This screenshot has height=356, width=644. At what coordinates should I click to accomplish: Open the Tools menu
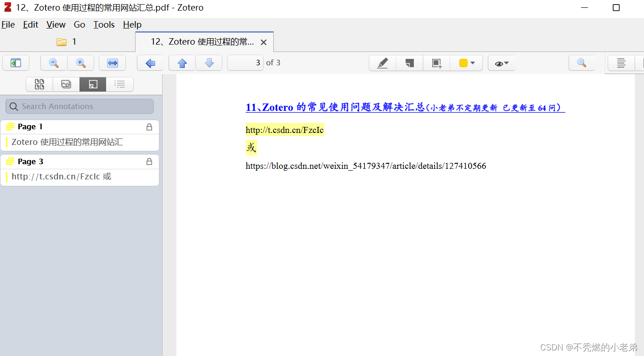click(104, 25)
